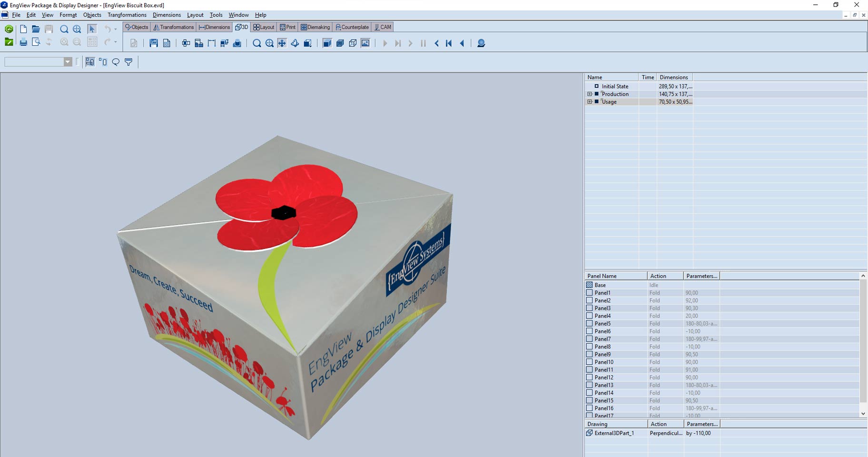Click the funnel filter icon
Screen dimensions: 868x457
coord(128,62)
